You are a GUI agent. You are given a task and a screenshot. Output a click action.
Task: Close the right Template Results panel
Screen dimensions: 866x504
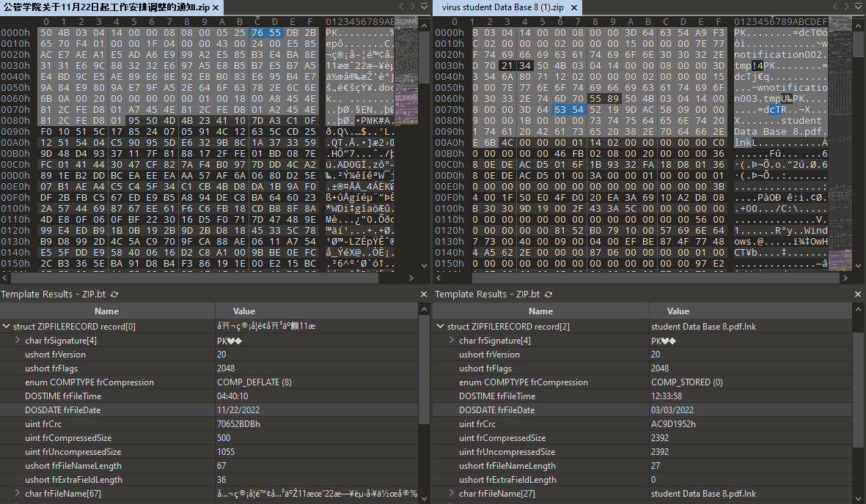pos(857,294)
